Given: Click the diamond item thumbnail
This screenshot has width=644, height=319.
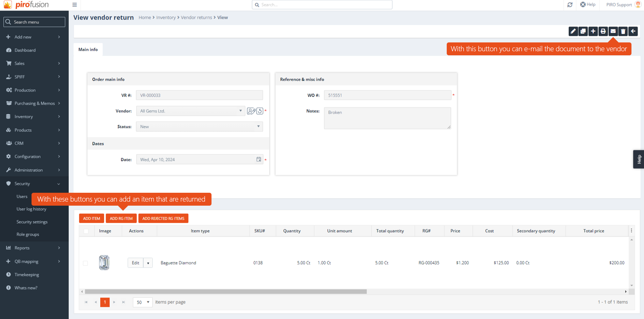Looking at the screenshot, I should coord(104,263).
